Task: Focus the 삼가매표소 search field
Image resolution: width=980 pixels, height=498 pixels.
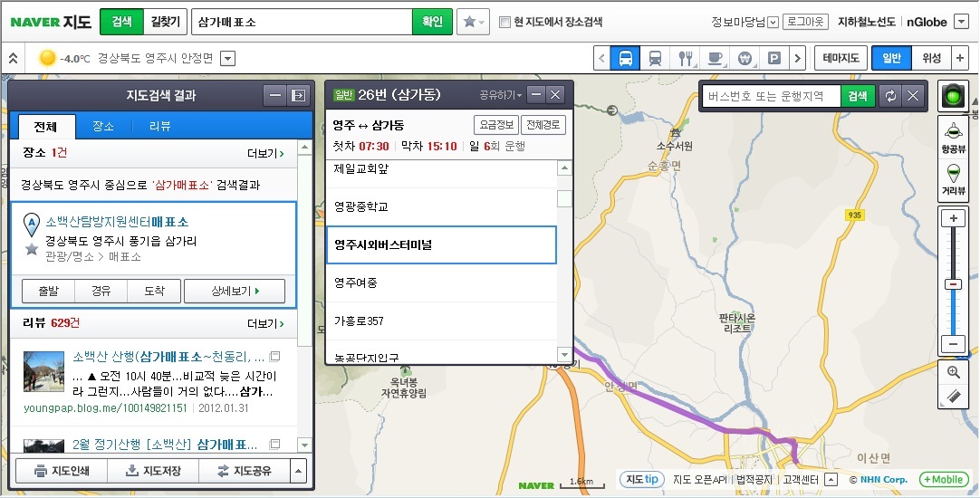Action: click(x=302, y=22)
